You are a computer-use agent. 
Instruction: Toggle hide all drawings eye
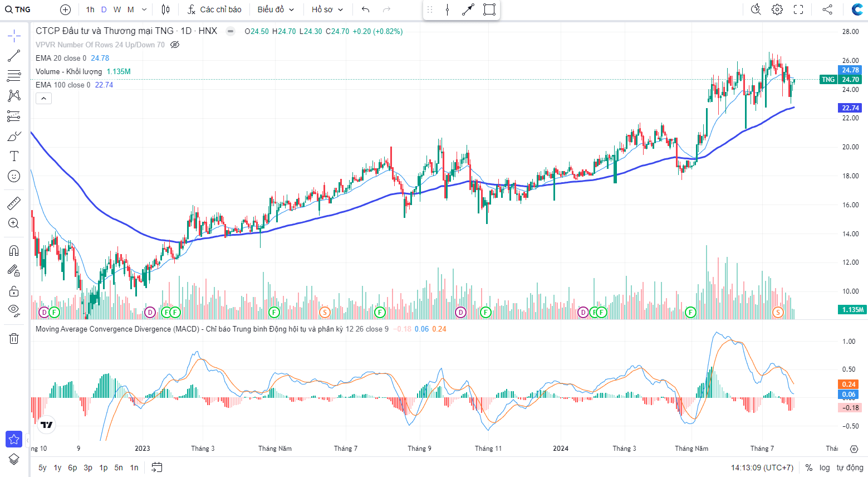click(x=14, y=310)
